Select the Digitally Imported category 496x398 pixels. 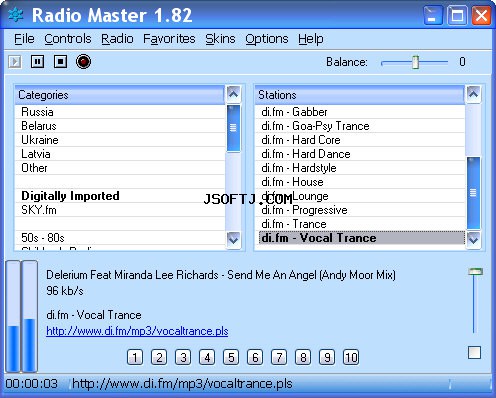[x=120, y=196]
